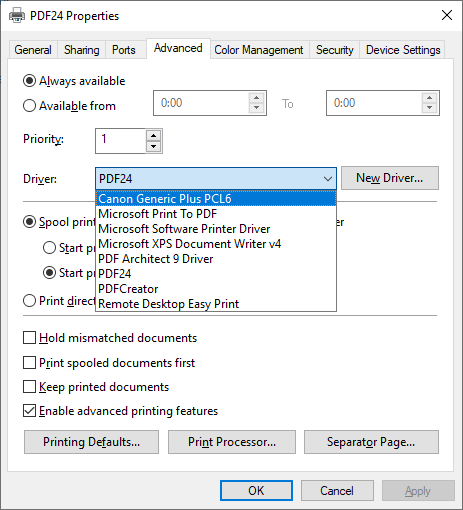Open the Device Settings tab
This screenshot has height=510, width=463.
pos(403,50)
